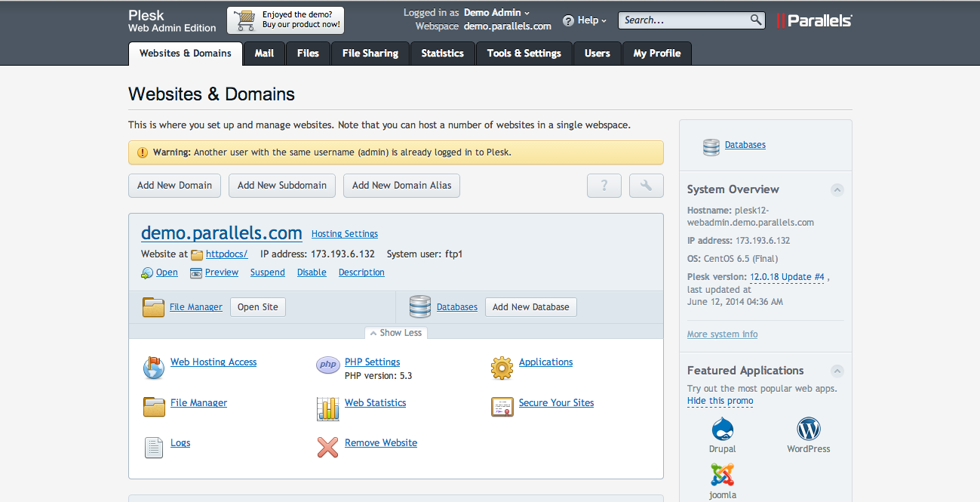Click the Add New Domain Alias button
This screenshot has width=980, height=502.
point(402,186)
